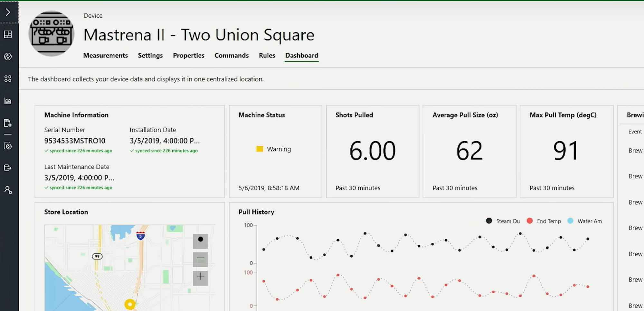Click the Store Location tile title
Image resolution: width=644 pixels, height=311 pixels.
[x=66, y=212]
